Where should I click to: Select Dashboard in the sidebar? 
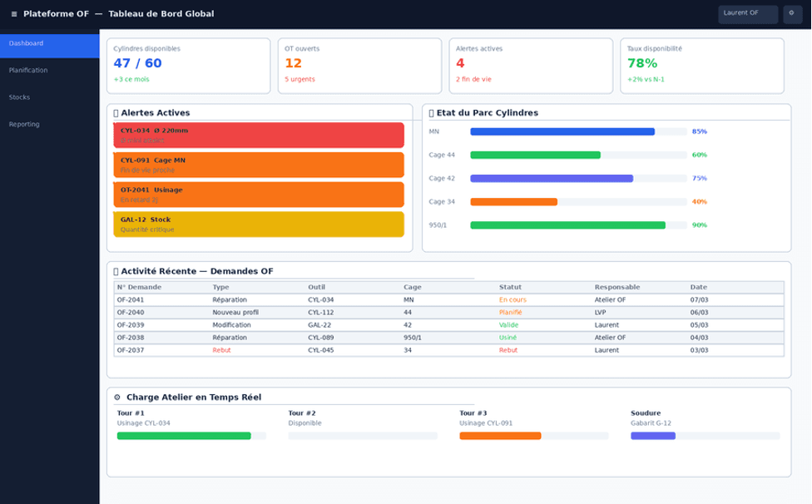click(x=50, y=46)
